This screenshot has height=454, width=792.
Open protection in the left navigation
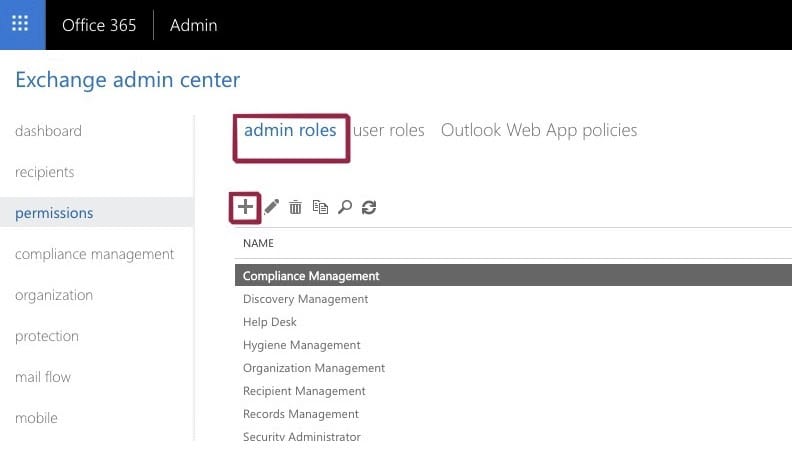coord(47,336)
